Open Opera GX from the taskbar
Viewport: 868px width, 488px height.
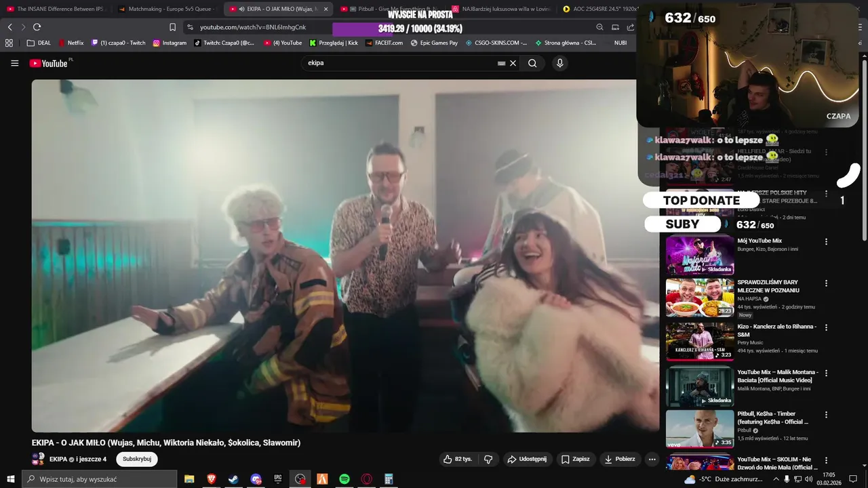(x=367, y=479)
